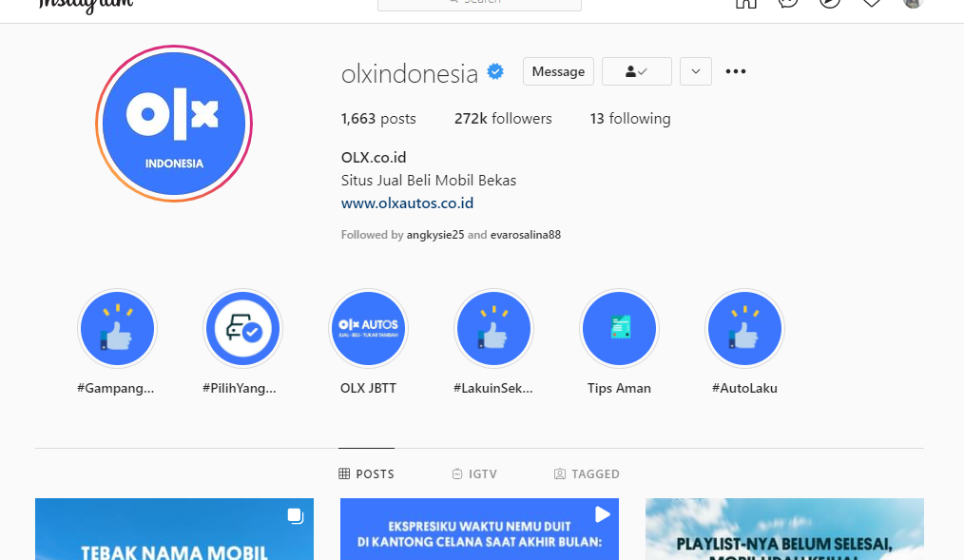View the 272k followers list
This screenshot has height=560, width=964.
tap(503, 119)
